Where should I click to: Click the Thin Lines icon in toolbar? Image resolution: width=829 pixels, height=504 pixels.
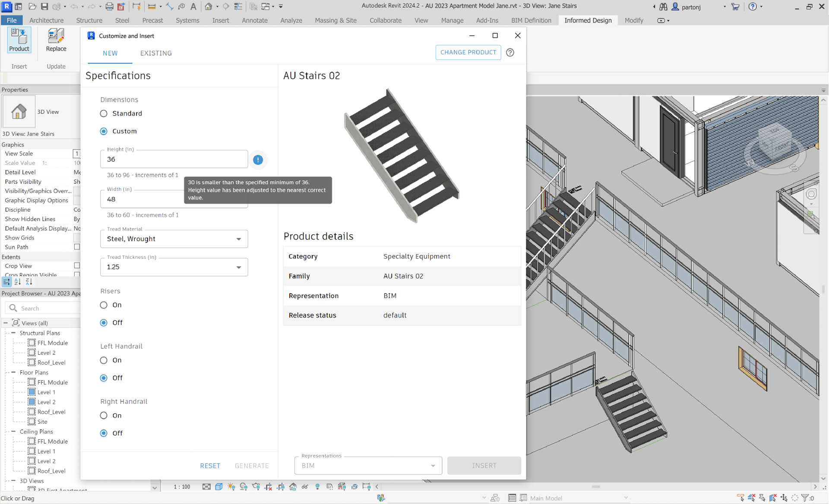[x=238, y=6]
